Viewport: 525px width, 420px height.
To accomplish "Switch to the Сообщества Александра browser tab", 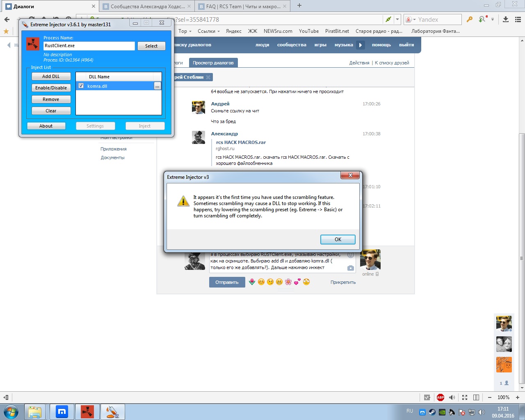I will [146, 6].
